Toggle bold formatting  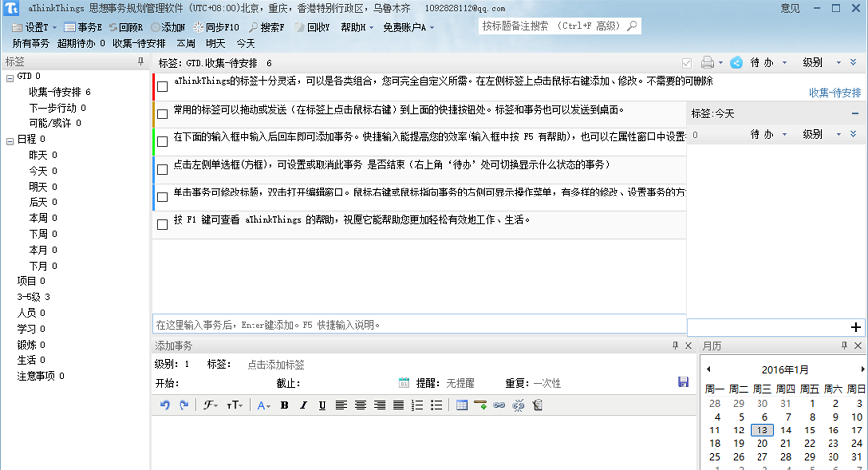pos(284,405)
